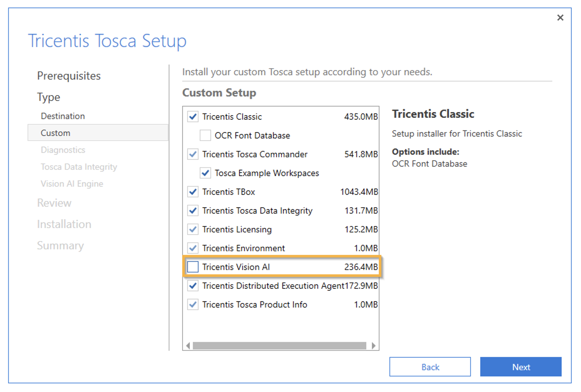Select Tricentis Distributed Execution Agent label
The width and height of the screenshot is (581, 392).
pos(273,286)
